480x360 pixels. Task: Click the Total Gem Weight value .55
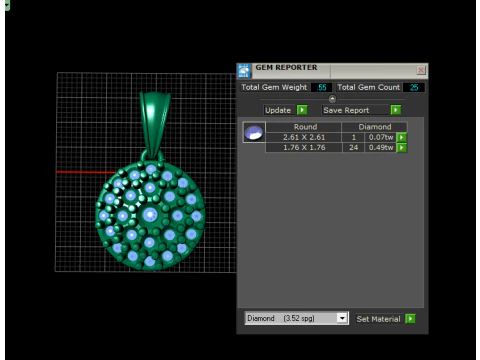321,87
